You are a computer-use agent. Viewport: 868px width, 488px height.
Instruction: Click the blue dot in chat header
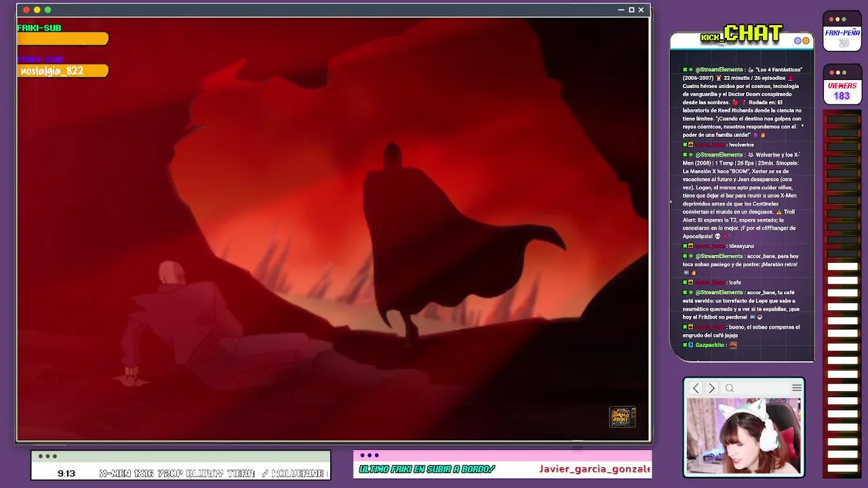coord(798,41)
